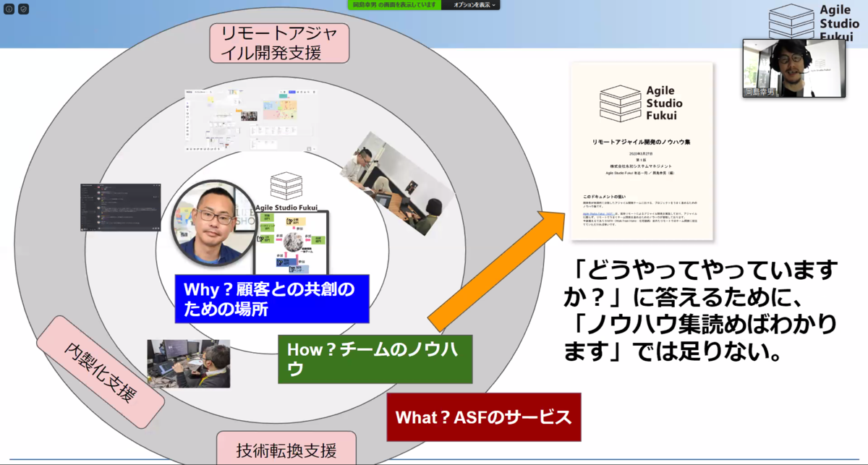
Task: Click the encryption shield icon
Action: pos(23,9)
